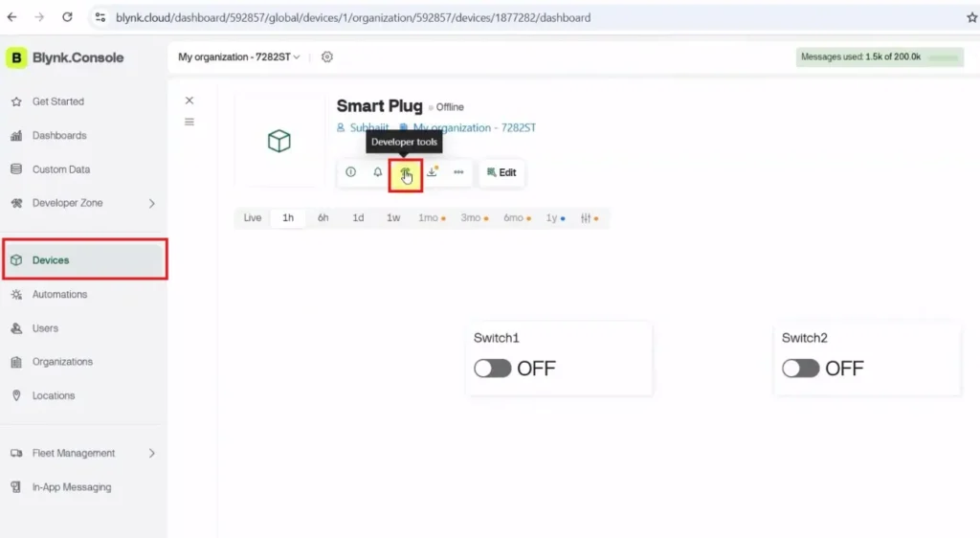The width and height of the screenshot is (980, 538).
Task: Open organization settings gear icon
Action: pyautogui.click(x=327, y=56)
